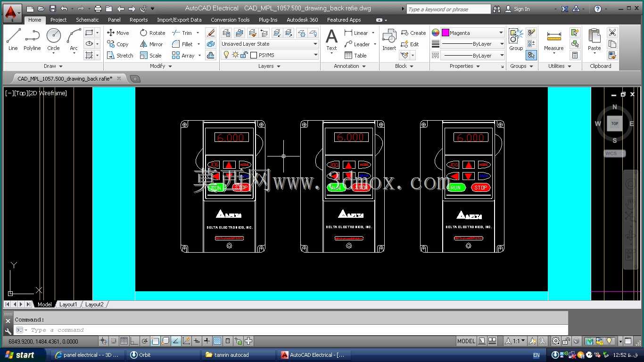
Task: Open the Conversion Tools ribbon tab
Action: coord(230,20)
